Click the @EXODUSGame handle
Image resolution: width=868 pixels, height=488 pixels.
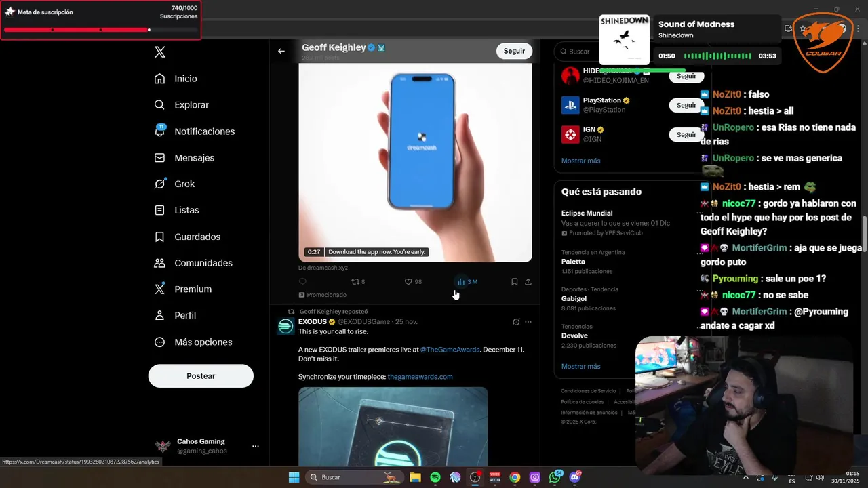(364, 321)
